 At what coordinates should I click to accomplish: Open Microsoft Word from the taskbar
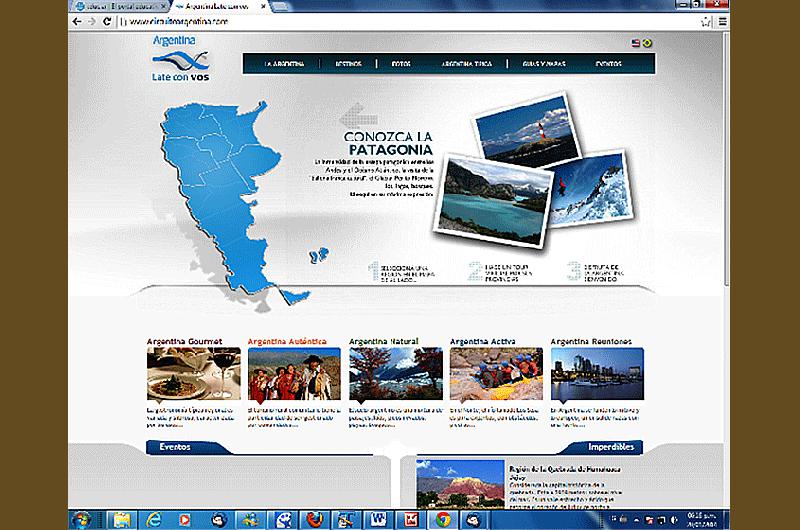tap(379, 520)
